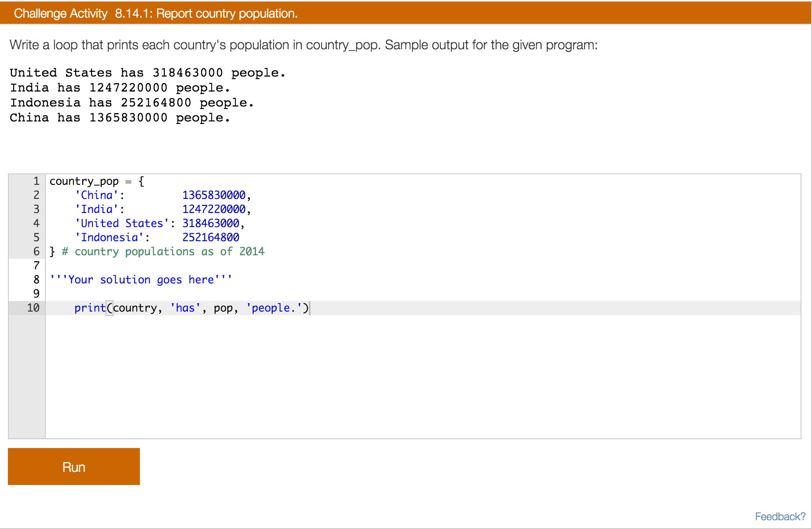
Task: Click the comment 'country populations as of 2014'
Action: [163, 252]
